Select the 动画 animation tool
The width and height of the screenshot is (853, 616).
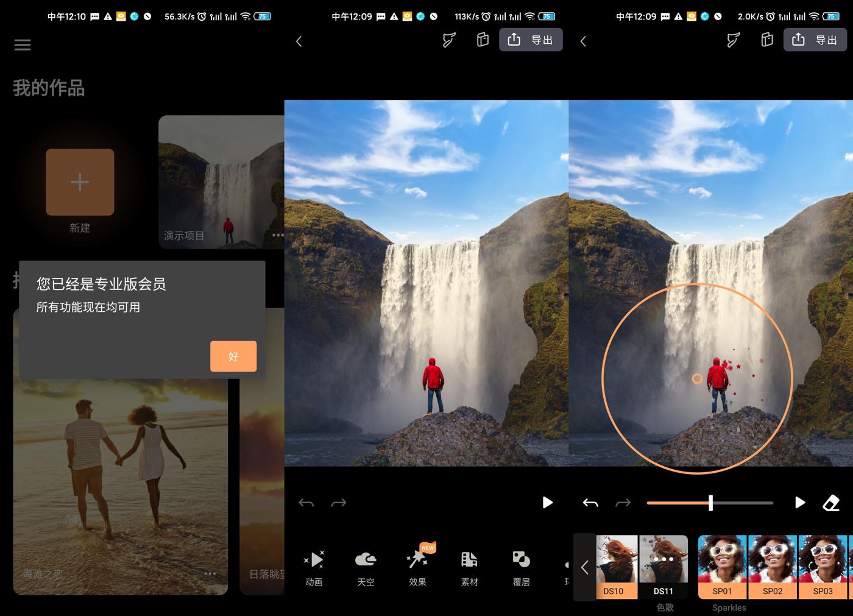click(x=313, y=567)
